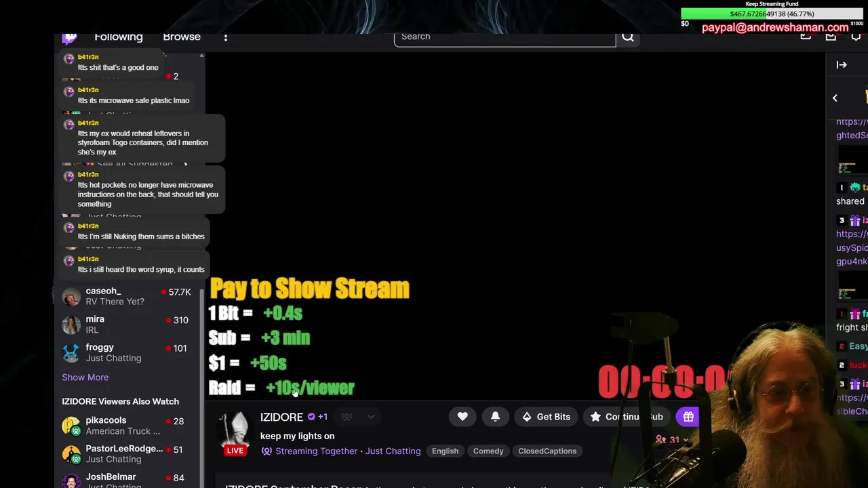Open the Just Chatting category link under the stream title

click(393, 451)
